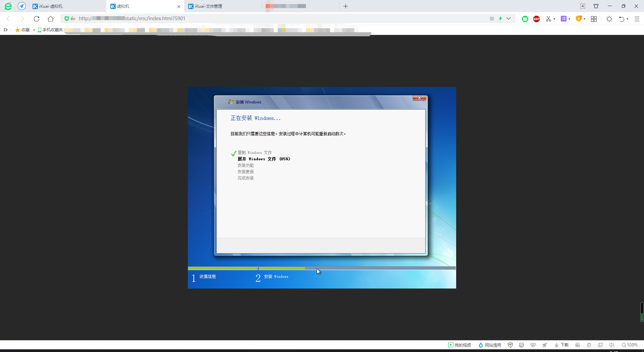Click the 安装 Windows phase progress bar
644x352 pixels.
pyautogui.click(x=357, y=268)
